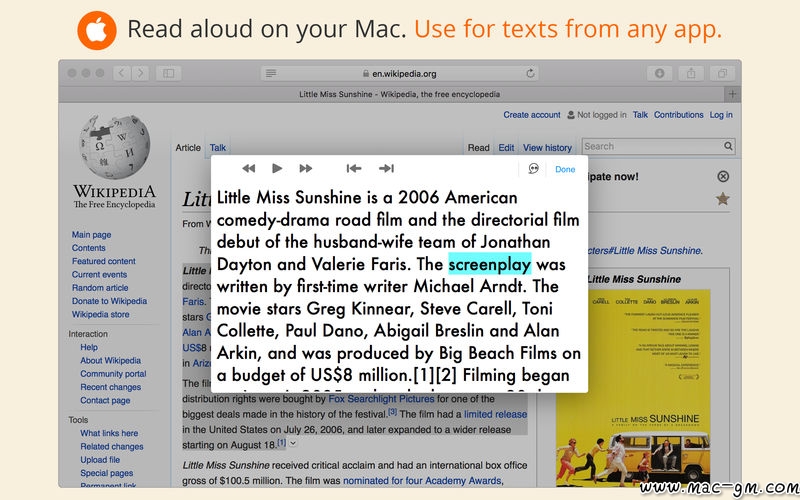800x500 pixels.
Task: Click the fast-forward button in reader popup
Action: pos(306,168)
